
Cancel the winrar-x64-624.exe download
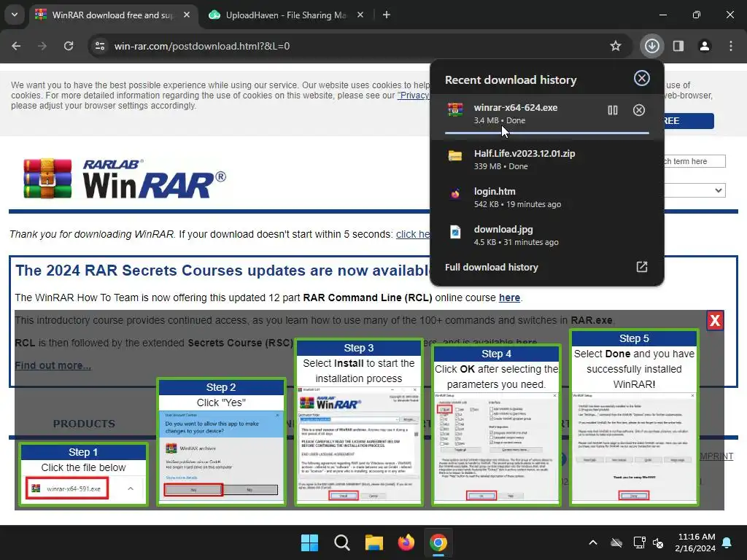639,111
